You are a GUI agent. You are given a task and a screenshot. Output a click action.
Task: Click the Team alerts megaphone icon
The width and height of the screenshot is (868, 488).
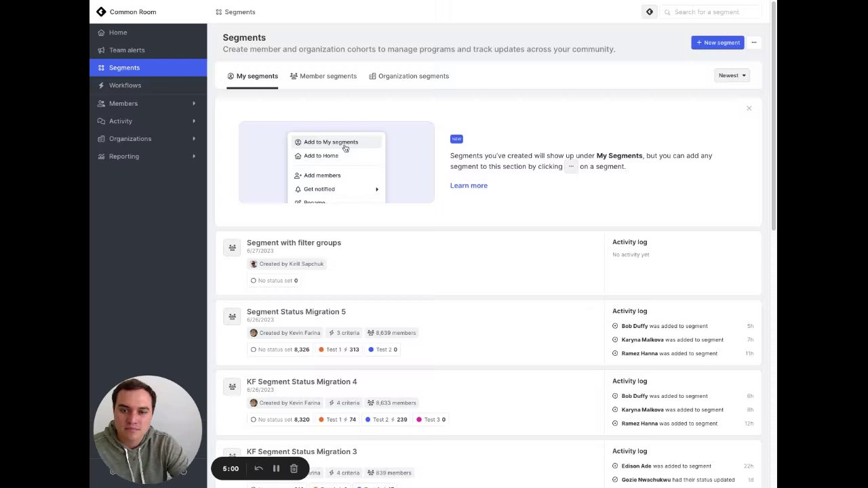[x=101, y=50]
